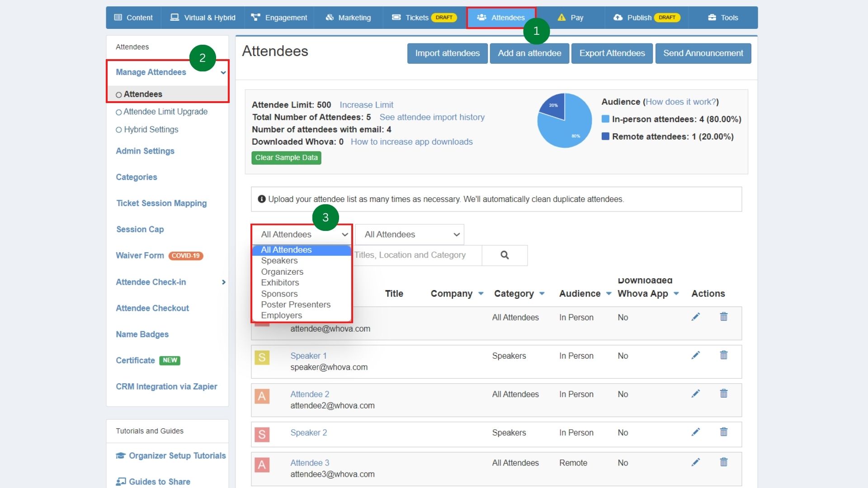
Task: Edit Speaker 1 using the pencil icon
Action: click(696, 356)
